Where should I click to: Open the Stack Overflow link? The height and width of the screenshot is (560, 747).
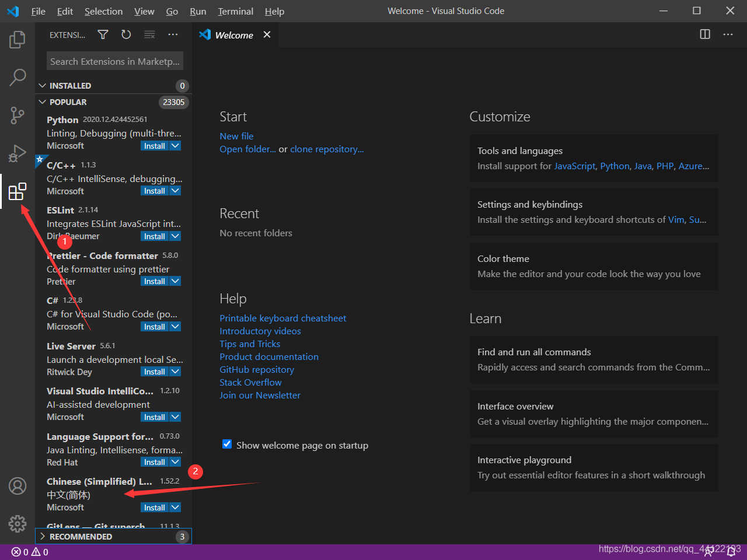point(250,382)
